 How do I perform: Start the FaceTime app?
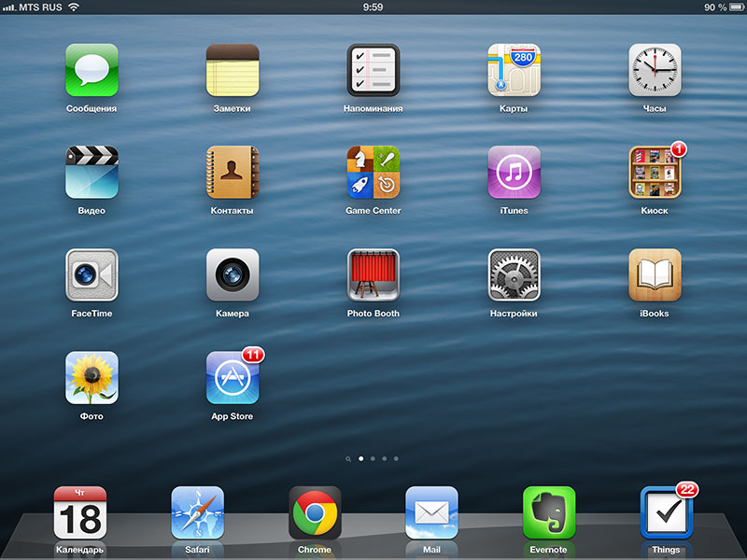(x=92, y=275)
